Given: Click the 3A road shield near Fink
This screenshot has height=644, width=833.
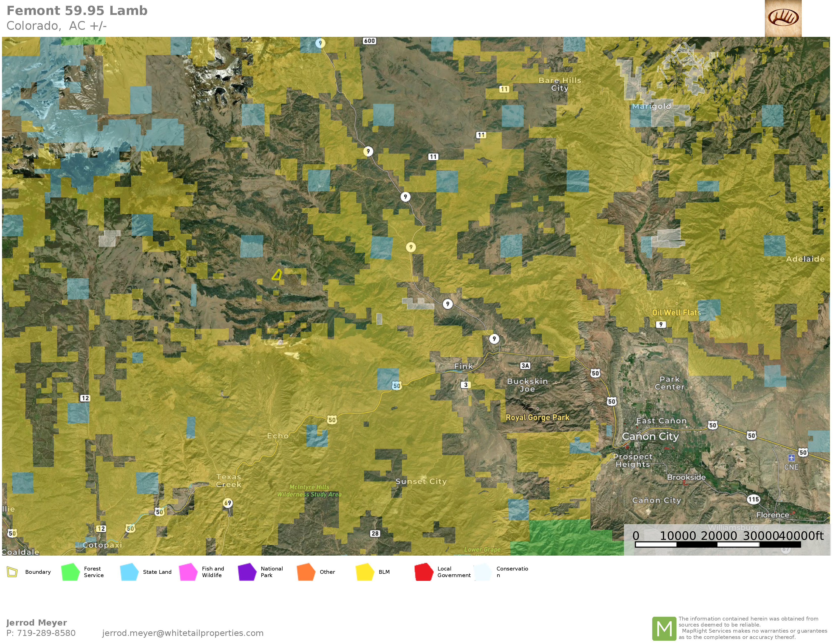Looking at the screenshot, I should pos(525,365).
